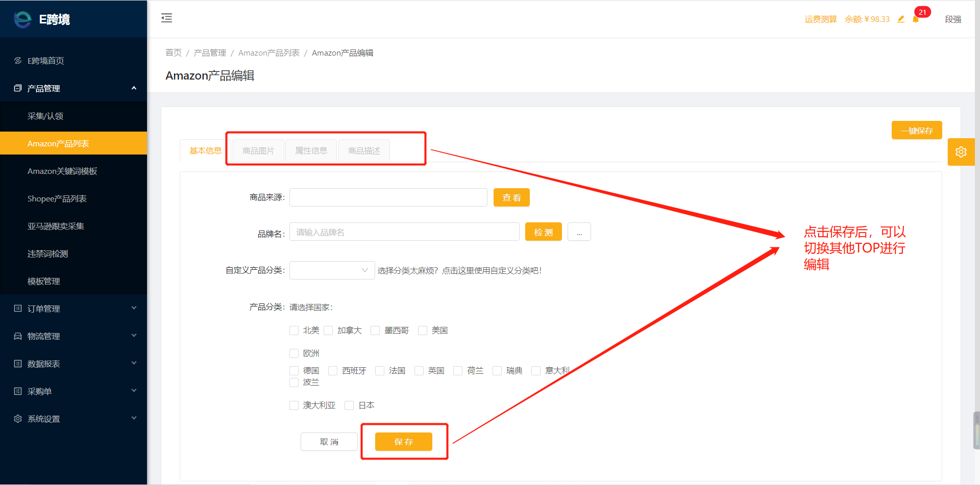Go to Amazon产品列表 in the breadcrumb
Viewport: 980px width, 485px height.
pyautogui.click(x=269, y=53)
